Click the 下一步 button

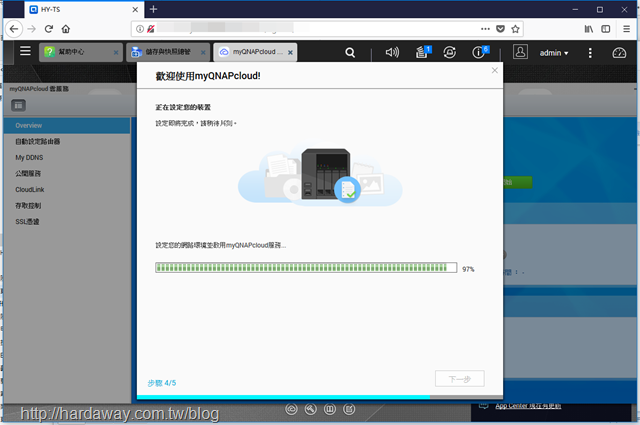(x=460, y=378)
